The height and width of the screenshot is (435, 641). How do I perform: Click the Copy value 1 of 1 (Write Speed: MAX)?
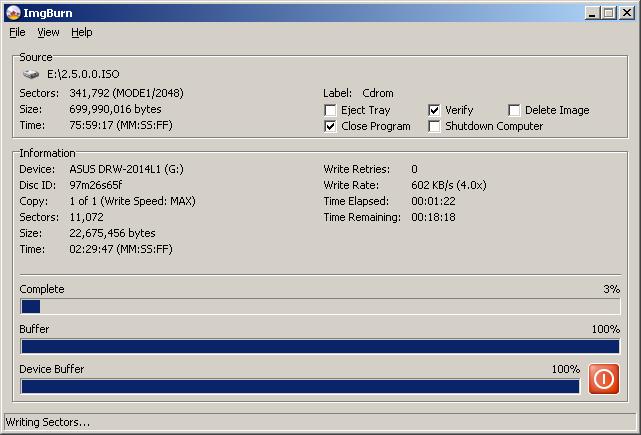click(x=132, y=201)
